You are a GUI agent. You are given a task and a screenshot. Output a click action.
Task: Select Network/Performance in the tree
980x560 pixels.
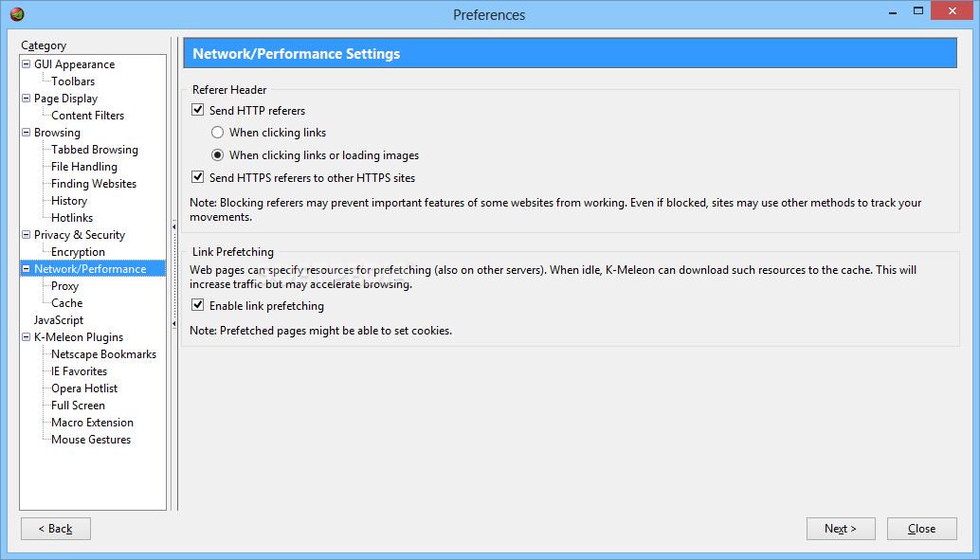coord(90,269)
